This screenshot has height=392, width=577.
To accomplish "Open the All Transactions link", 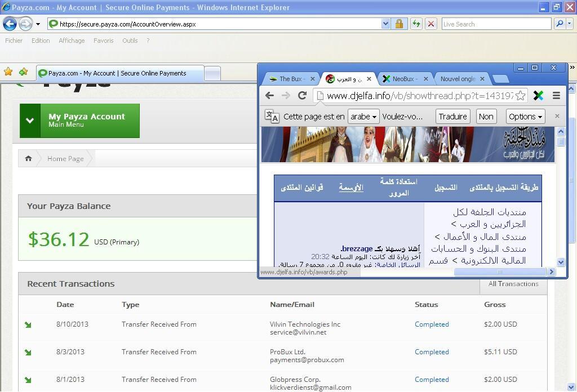I will (x=513, y=283).
